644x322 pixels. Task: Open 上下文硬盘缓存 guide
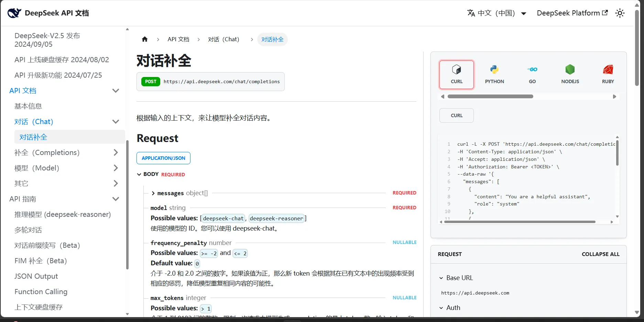point(39,307)
